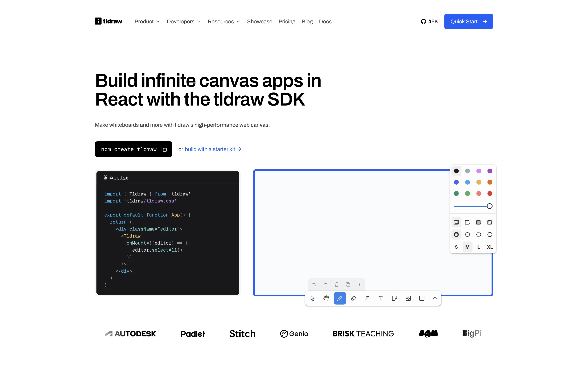Follow build with a starter kit link
588x368 pixels.
[213, 149]
